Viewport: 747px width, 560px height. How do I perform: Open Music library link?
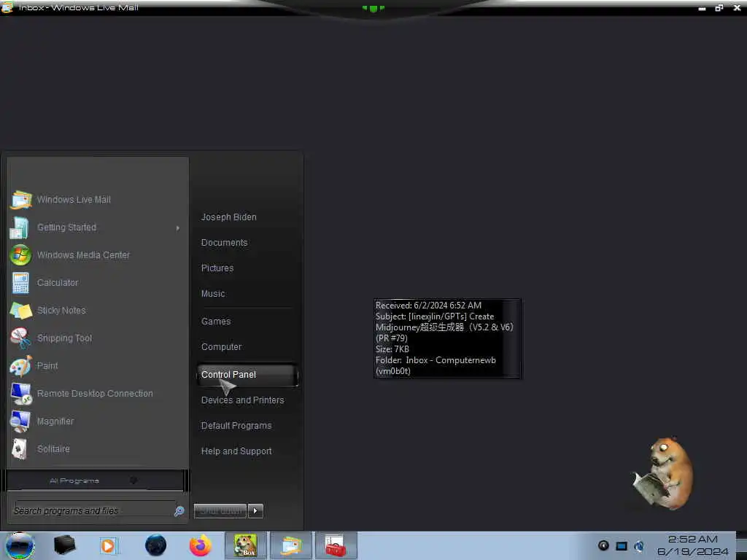(x=213, y=294)
